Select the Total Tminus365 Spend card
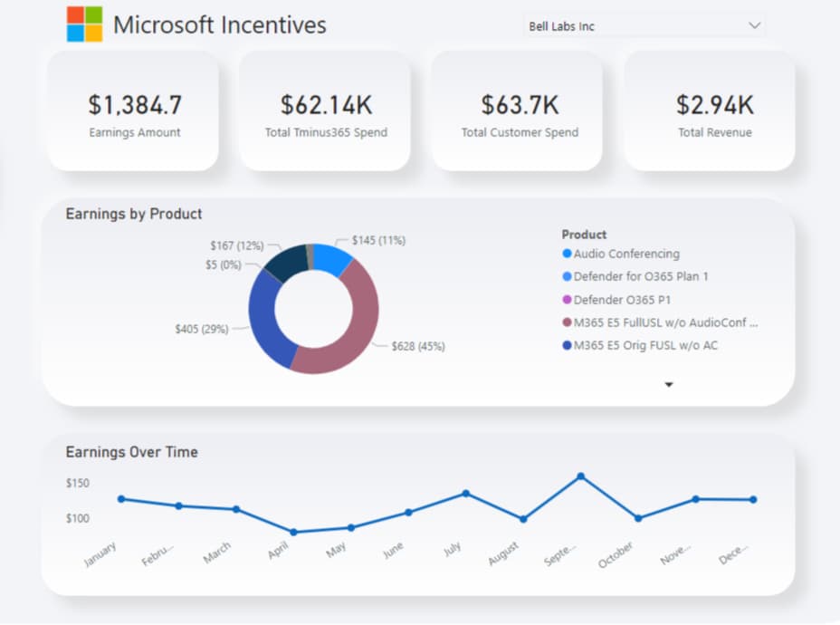This screenshot has width=840, height=625. click(325, 111)
